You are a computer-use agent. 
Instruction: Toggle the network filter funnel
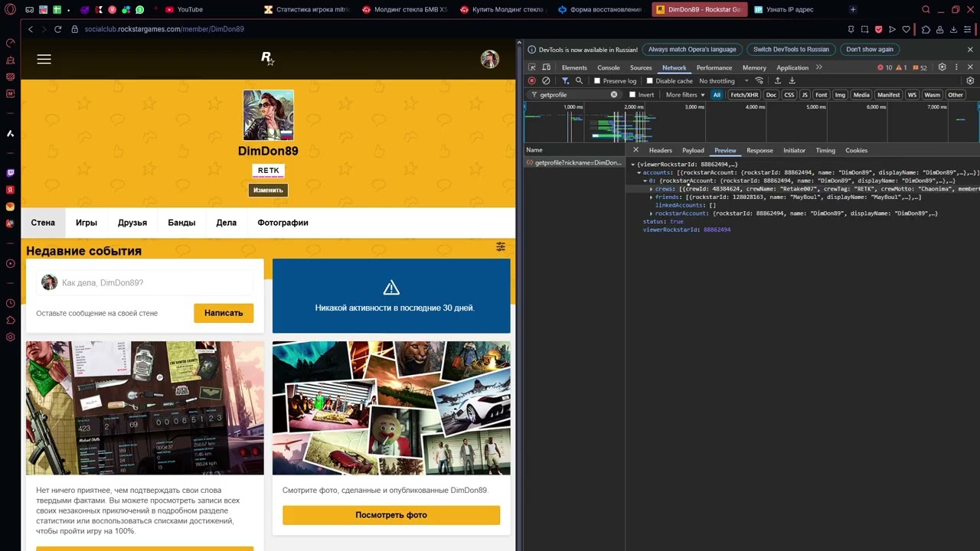tap(565, 80)
